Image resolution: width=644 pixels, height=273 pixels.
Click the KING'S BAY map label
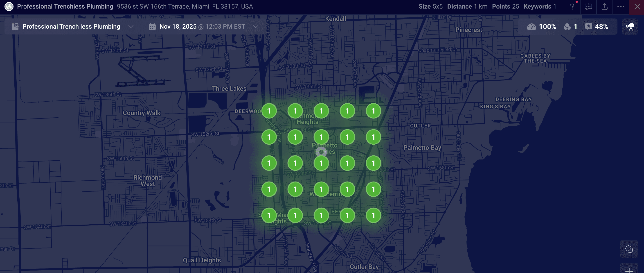click(x=495, y=107)
